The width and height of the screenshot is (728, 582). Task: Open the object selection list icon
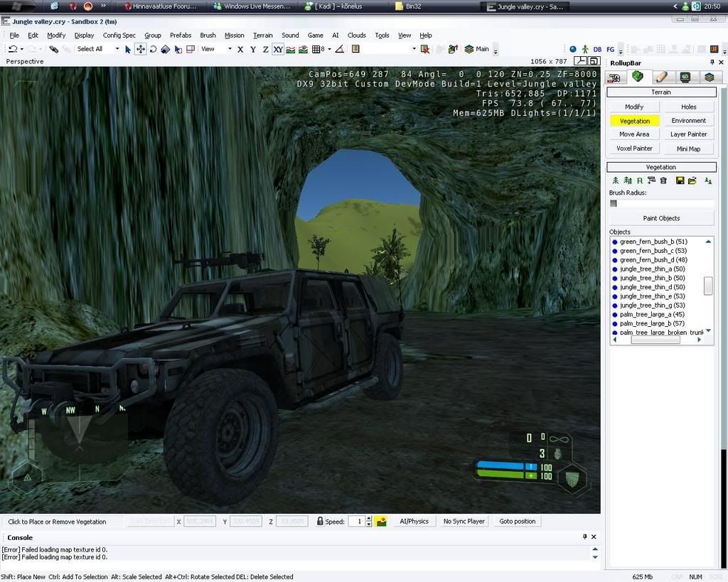coord(355,49)
